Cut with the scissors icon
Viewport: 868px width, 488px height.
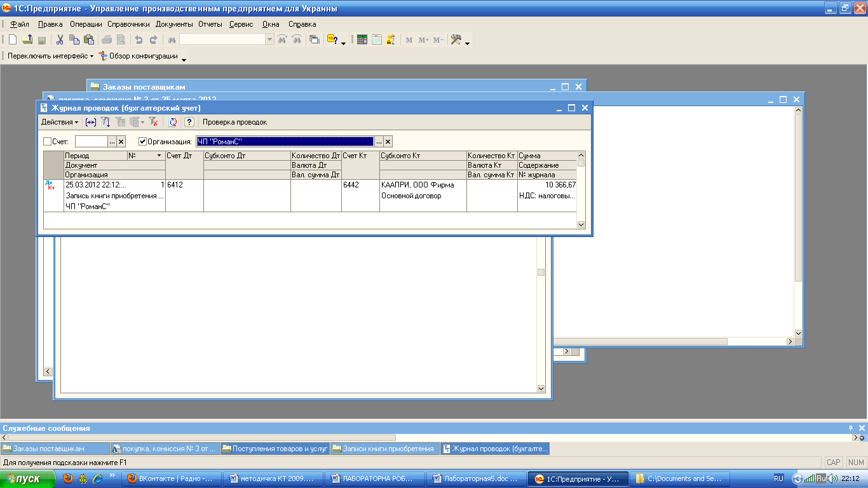60,39
